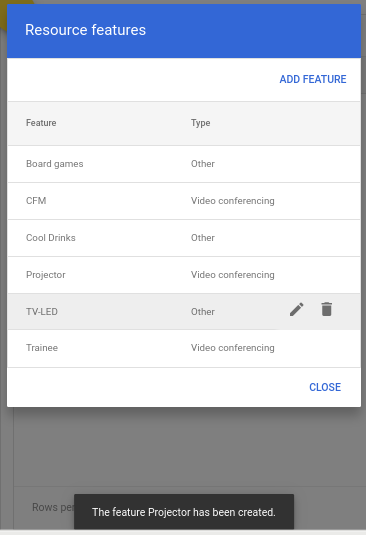Click Other type for Cool Drinks
Image resolution: width=366 pixels, height=535 pixels.
pyautogui.click(x=203, y=238)
